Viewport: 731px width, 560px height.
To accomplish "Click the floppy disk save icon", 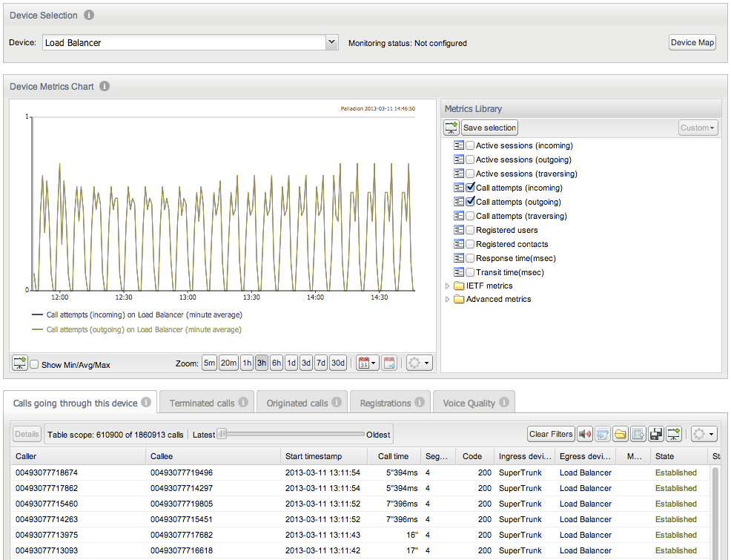I will (655, 434).
